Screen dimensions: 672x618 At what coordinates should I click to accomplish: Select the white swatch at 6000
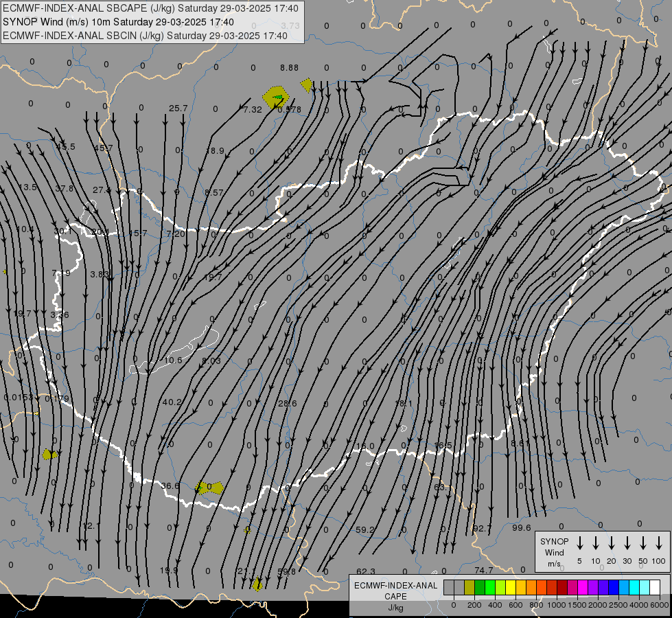pos(655,587)
